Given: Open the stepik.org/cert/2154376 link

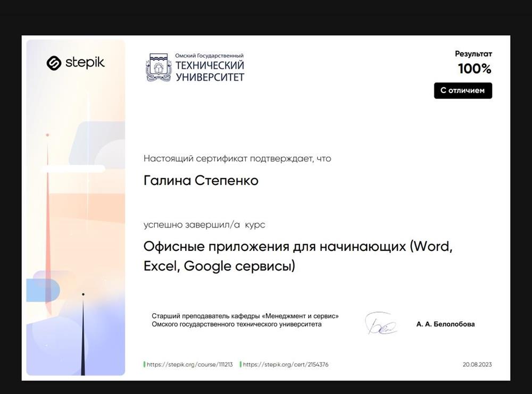Looking at the screenshot, I should click(x=285, y=365).
